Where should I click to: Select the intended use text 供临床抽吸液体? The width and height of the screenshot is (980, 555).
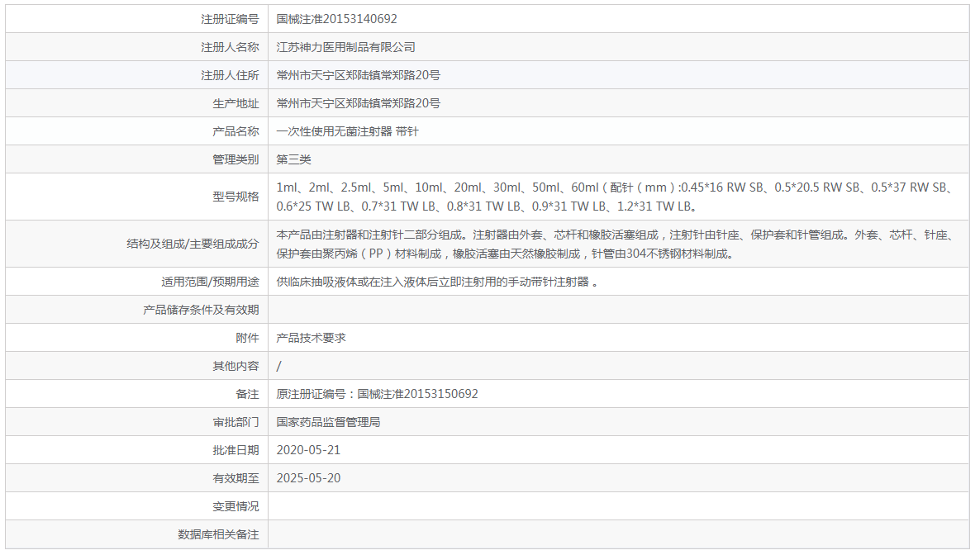(437, 282)
